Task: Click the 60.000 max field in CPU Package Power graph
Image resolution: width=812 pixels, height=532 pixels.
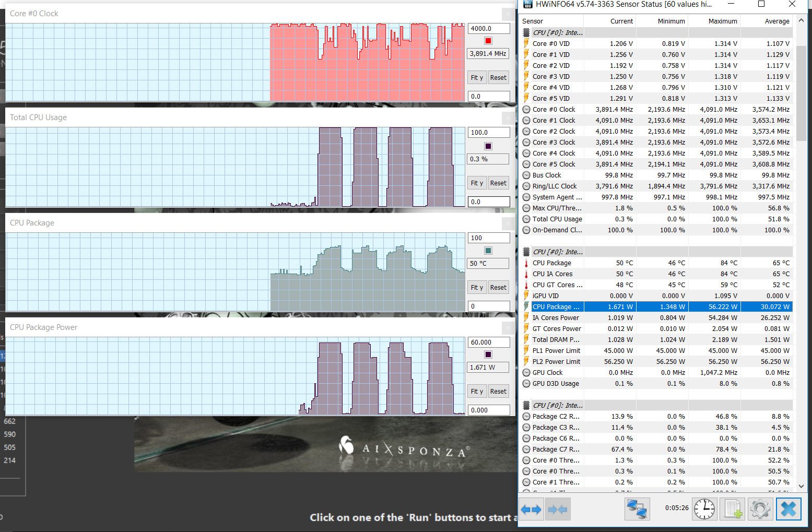Action: pos(488,342)
